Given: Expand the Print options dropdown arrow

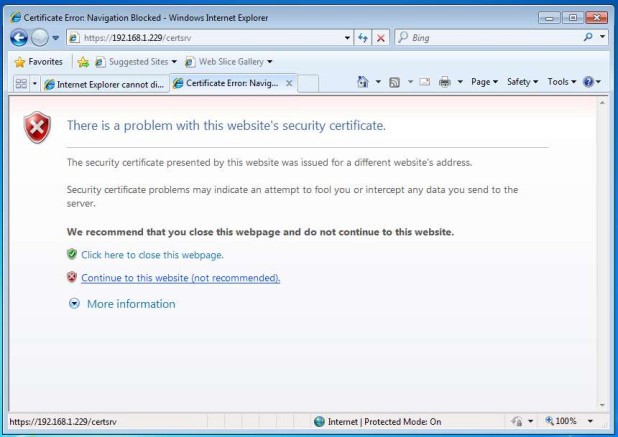Looking at the screenshot, I should [x=460, y=82].
